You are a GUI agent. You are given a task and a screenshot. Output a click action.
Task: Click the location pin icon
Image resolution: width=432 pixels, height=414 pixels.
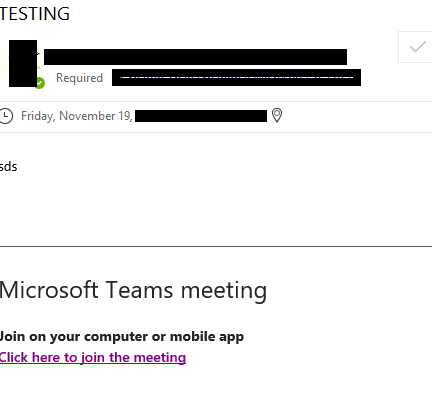pos(277,115)
